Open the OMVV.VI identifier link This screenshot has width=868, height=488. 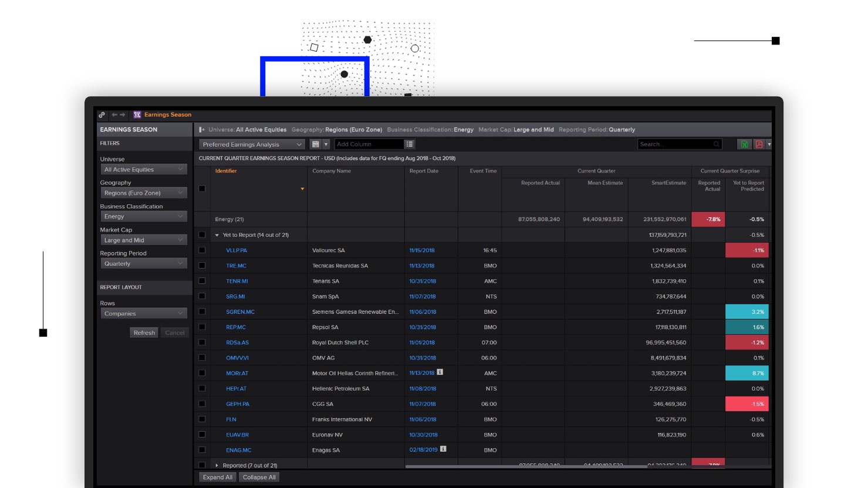tap(237, 358)
